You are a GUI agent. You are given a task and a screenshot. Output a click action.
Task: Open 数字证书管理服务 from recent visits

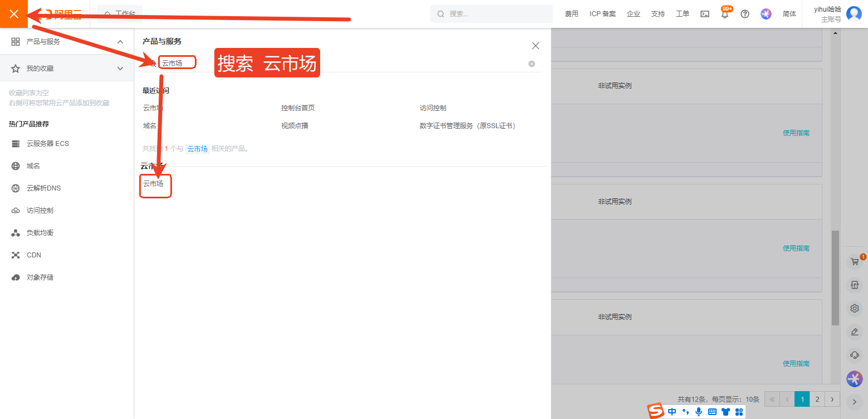[x=469, y=126]
